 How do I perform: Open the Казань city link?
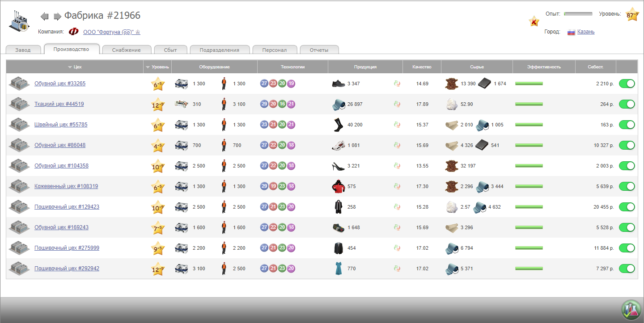(586, 32)
